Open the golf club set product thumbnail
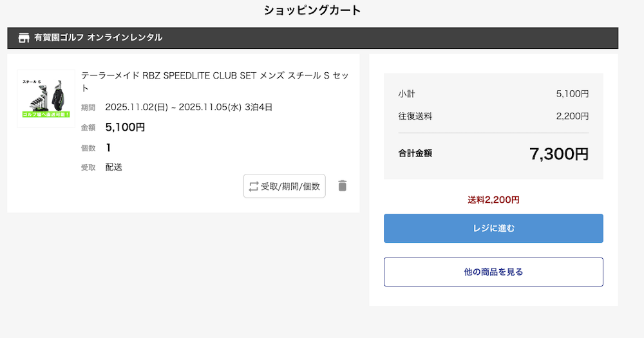Image resolution: width=644 pixels, height=338 pixels. 46,99
